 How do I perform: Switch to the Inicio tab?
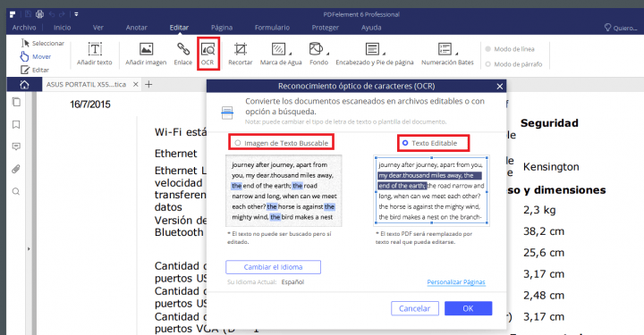point(62,28)
